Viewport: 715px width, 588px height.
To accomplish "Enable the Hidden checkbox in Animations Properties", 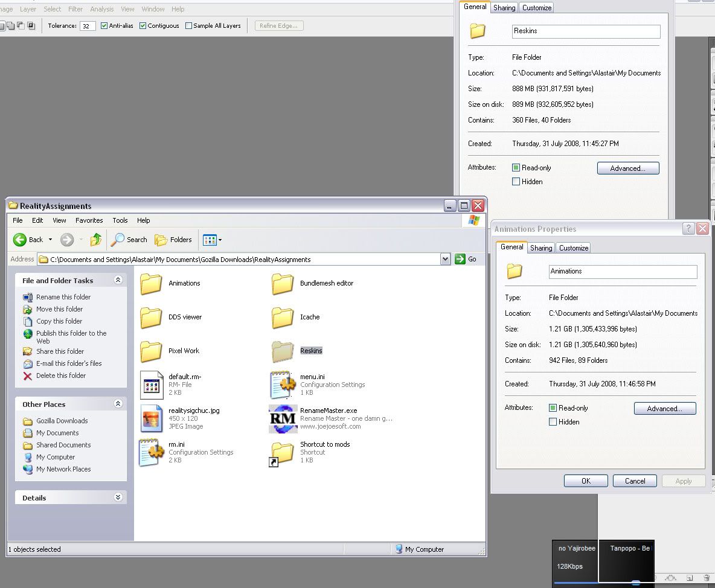I will pyautogui.click(x=553, y=422).
